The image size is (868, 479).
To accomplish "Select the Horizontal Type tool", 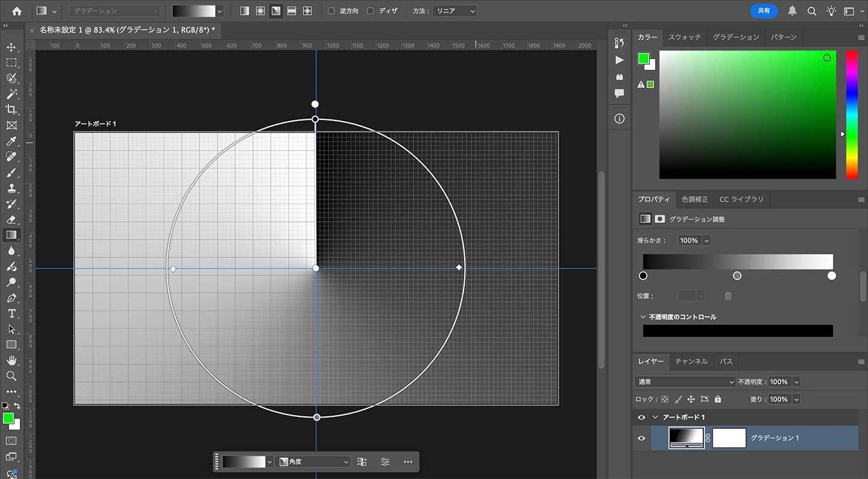I will (11, 313).
